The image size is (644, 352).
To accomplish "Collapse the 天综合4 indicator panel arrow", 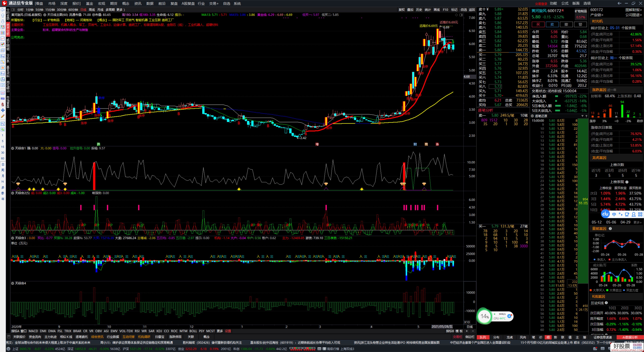I will pos(13,283).
